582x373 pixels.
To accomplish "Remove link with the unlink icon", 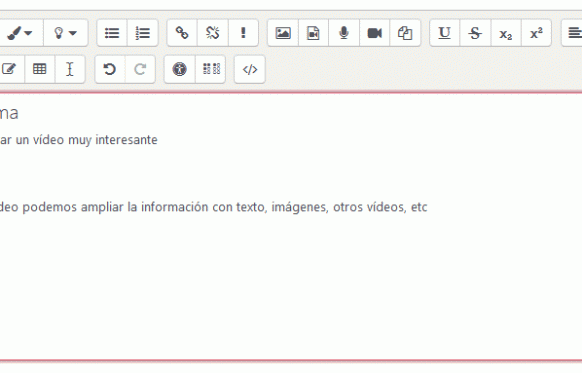I will [213, 33].
